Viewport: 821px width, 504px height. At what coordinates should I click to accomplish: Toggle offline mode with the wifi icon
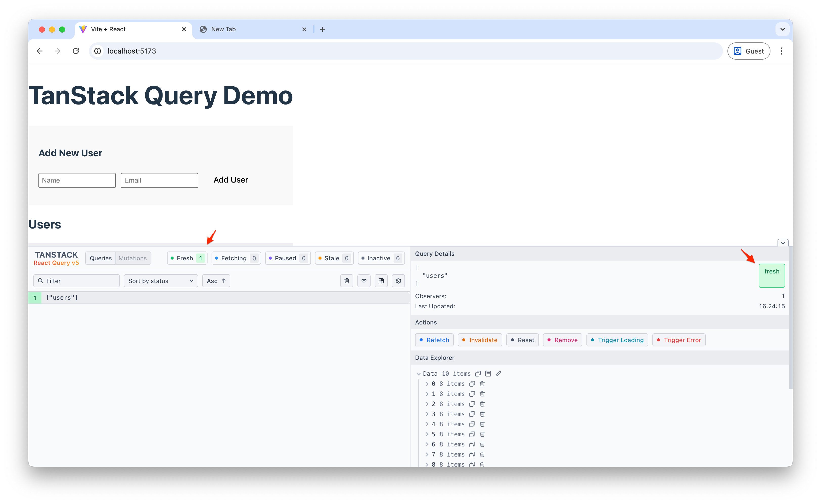[x=364, y=281]
